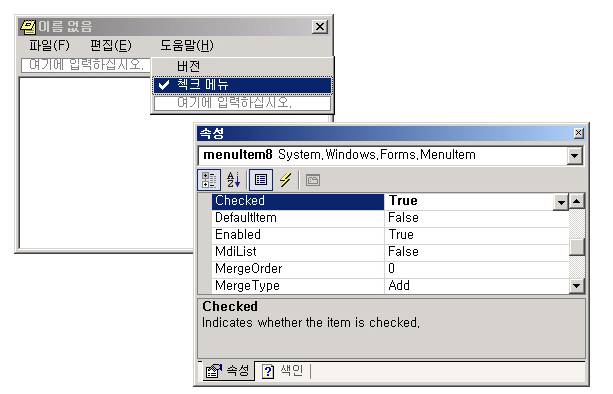613x394 pixels.
Task: Click the disabled Property Pages icon
Action: [313, 180]
